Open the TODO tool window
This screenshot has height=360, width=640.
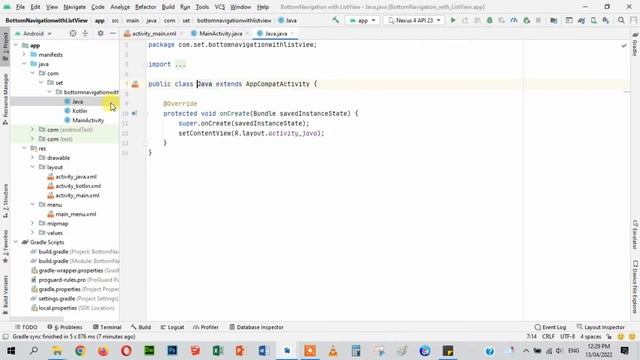point(26,327)
